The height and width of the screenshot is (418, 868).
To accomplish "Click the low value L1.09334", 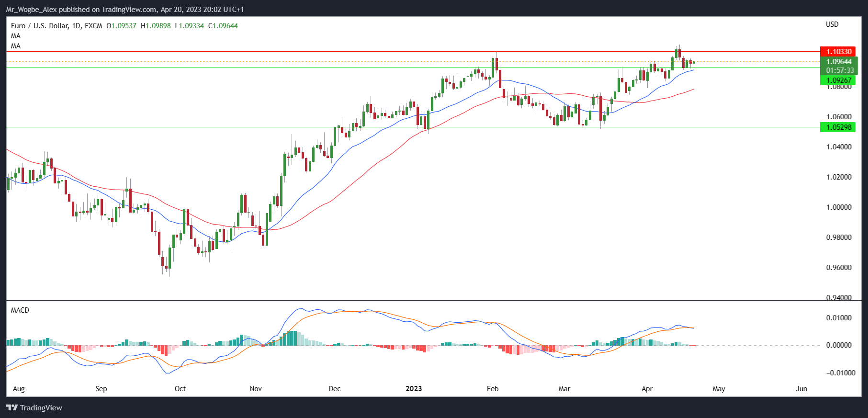I will tap(189, 26).
